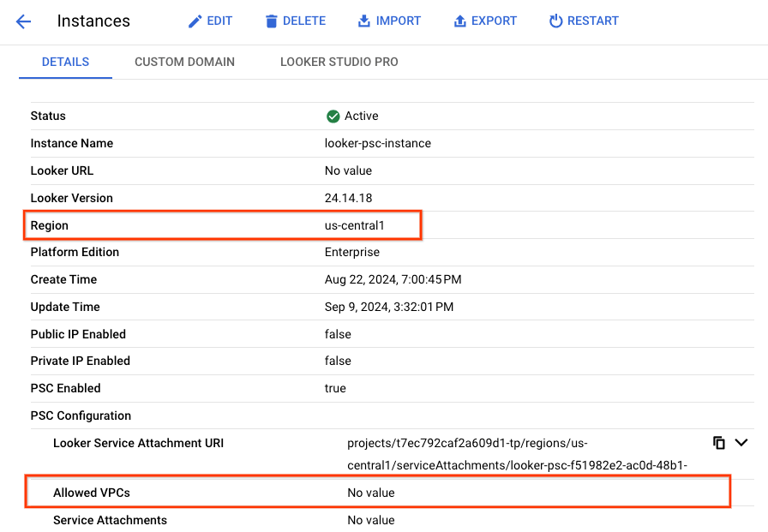Click the Export upload button

point(485,21)
